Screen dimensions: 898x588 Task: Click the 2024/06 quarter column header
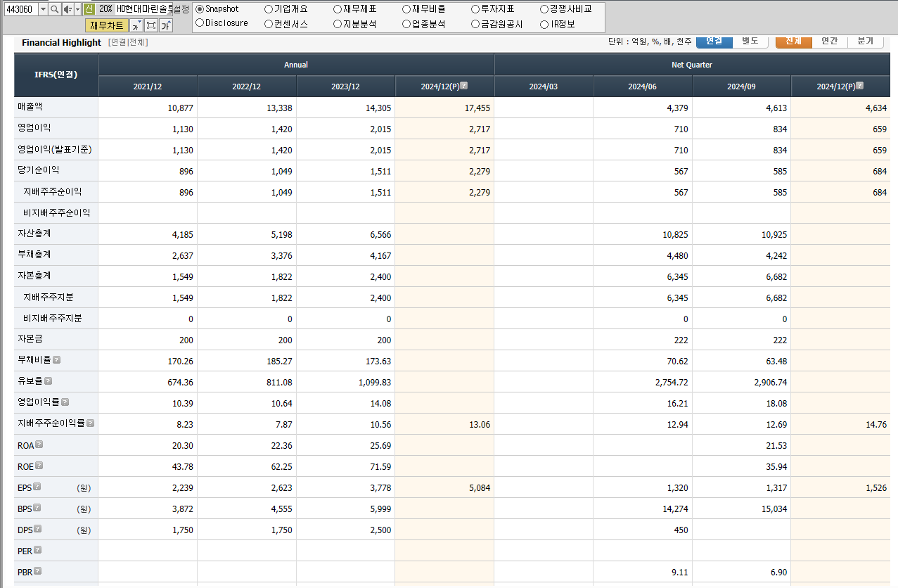pos(643,87)
